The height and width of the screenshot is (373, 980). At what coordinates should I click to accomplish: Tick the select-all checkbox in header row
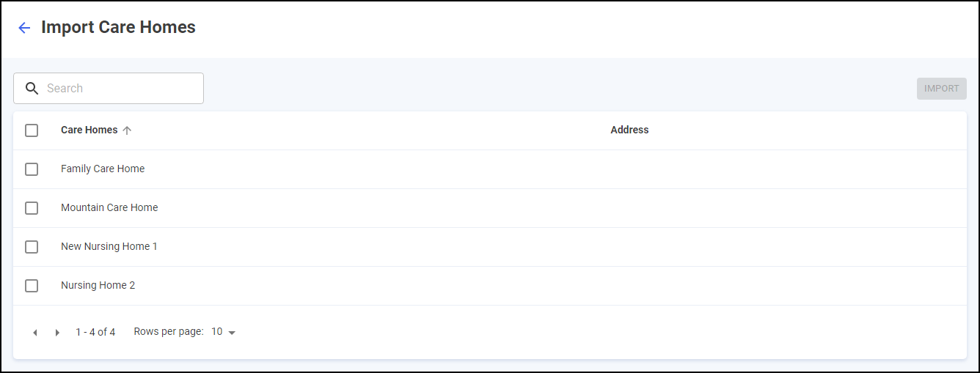[x=32, y=130]
